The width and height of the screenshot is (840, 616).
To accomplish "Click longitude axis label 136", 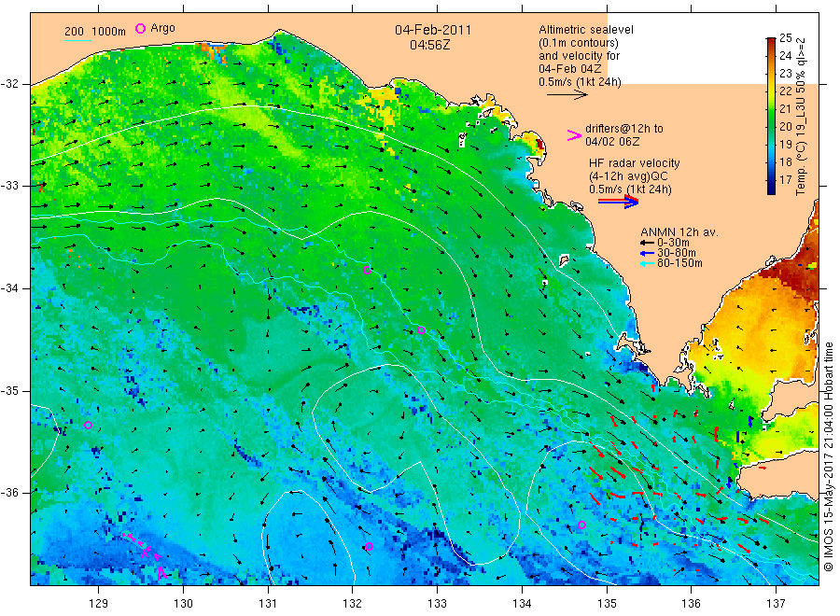I will 691,604.
